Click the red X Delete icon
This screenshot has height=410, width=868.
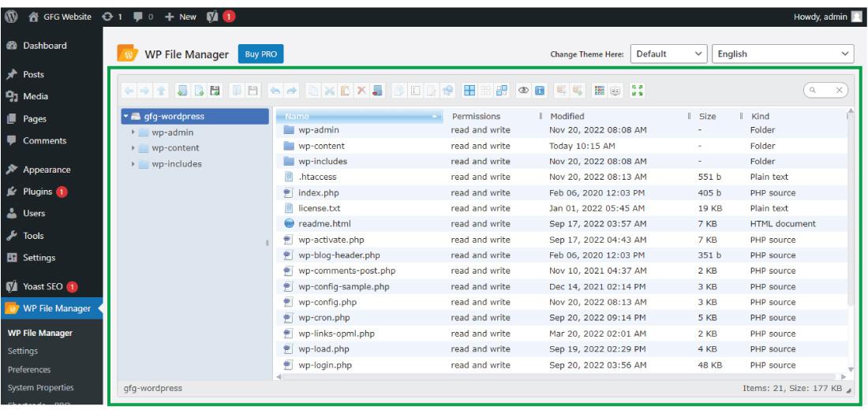tap(361, 90)
